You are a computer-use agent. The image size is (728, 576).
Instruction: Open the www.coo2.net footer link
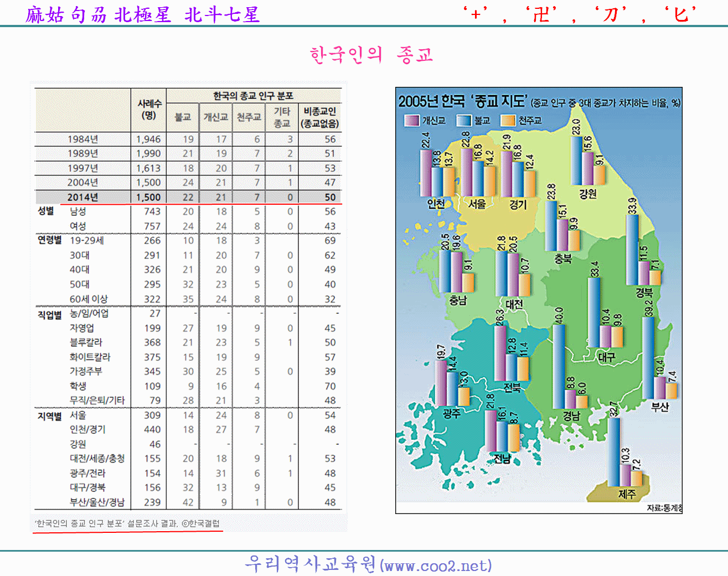tap(436, 565)
